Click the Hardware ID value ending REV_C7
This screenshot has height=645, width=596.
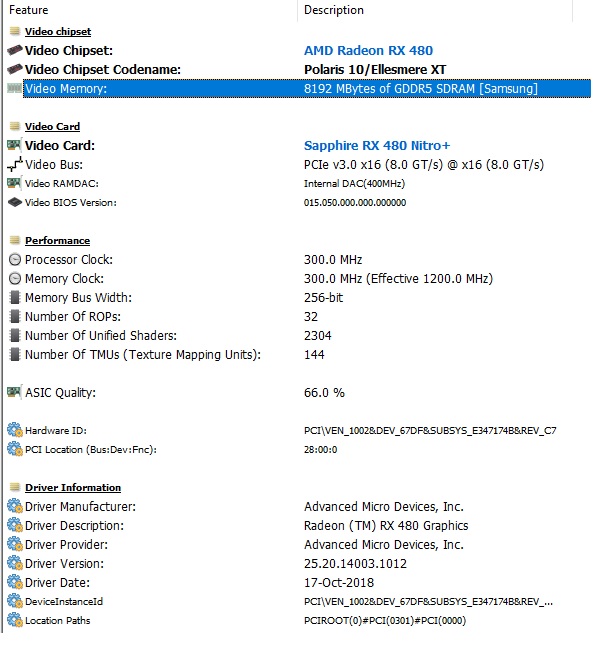(430, 430)
